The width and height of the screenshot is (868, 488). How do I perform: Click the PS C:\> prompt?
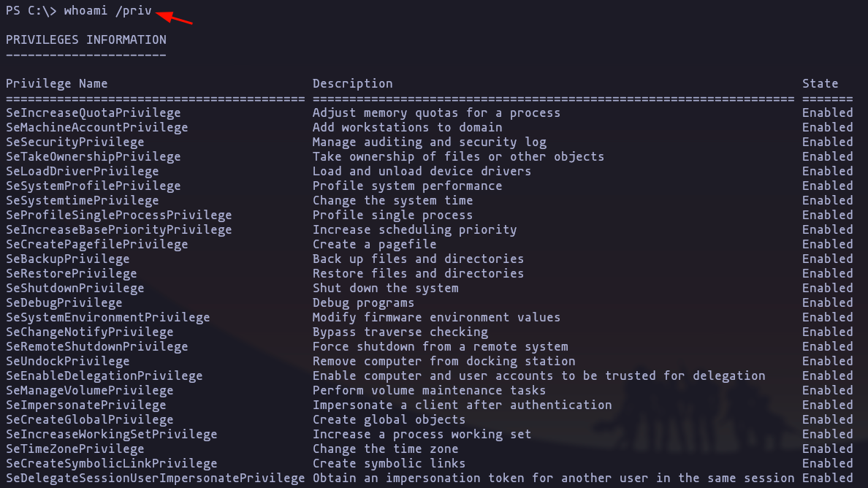click(31, 10)
